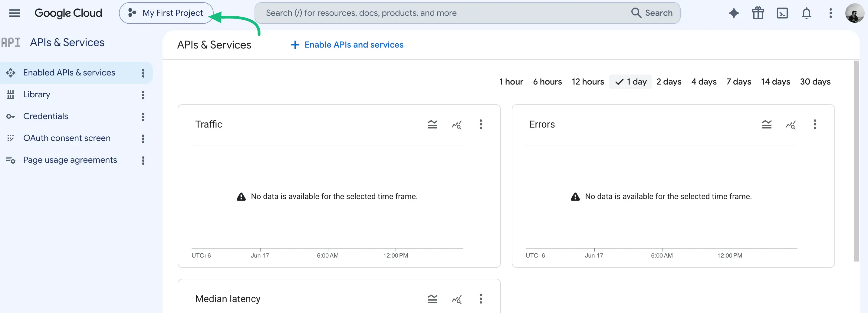Select the 6 hours time range
The image size is (868, 313).
(547, 82)
